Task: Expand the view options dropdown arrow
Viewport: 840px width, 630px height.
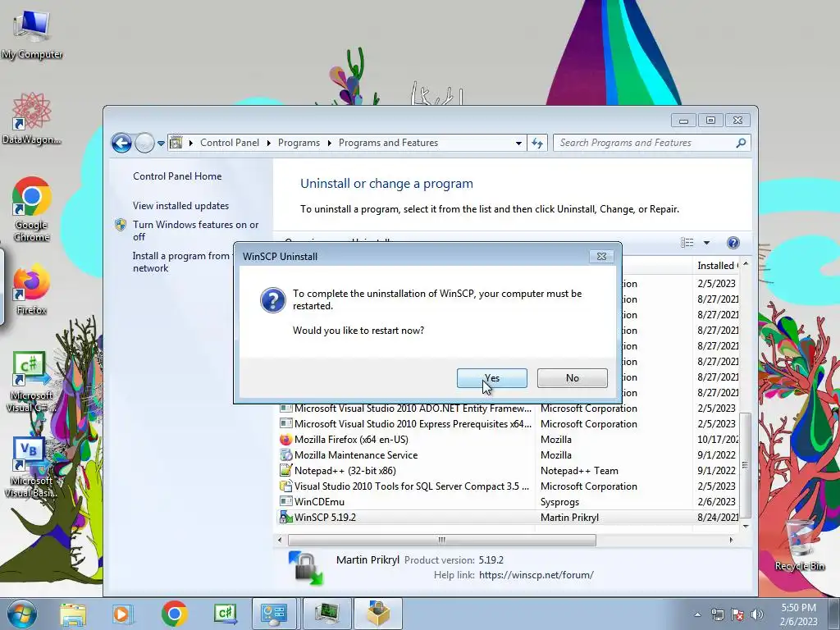Action: [706, 243]
